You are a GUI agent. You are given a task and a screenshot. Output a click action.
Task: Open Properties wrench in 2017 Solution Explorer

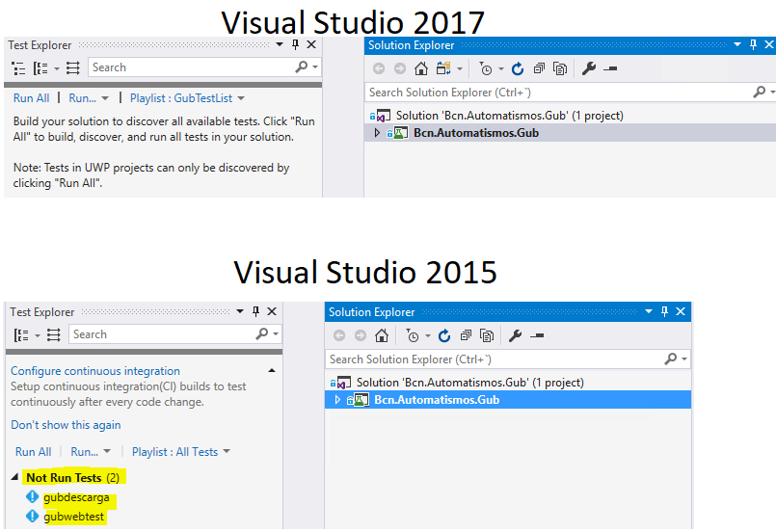click(x=589, y=68)
